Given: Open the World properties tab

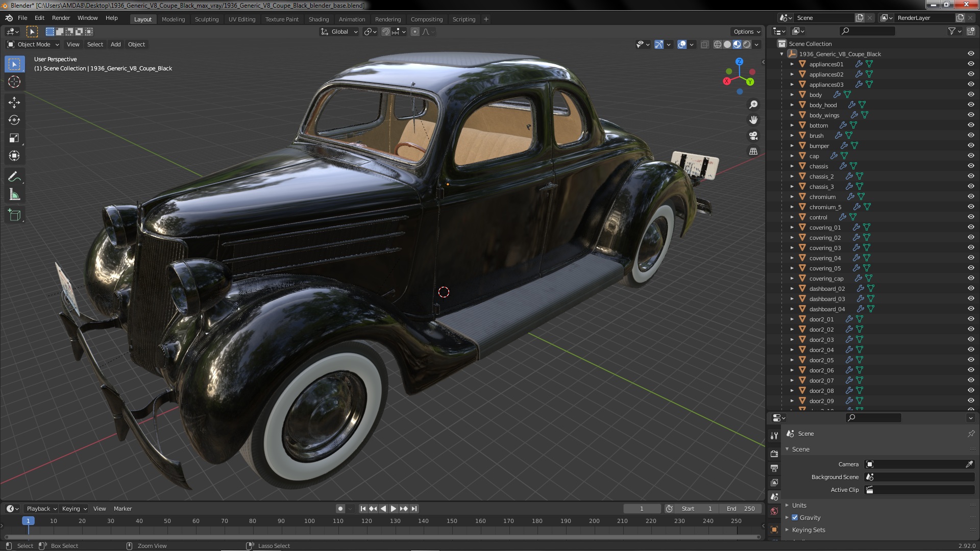Looking at the screenshot, I should click(x=774, y=511).
